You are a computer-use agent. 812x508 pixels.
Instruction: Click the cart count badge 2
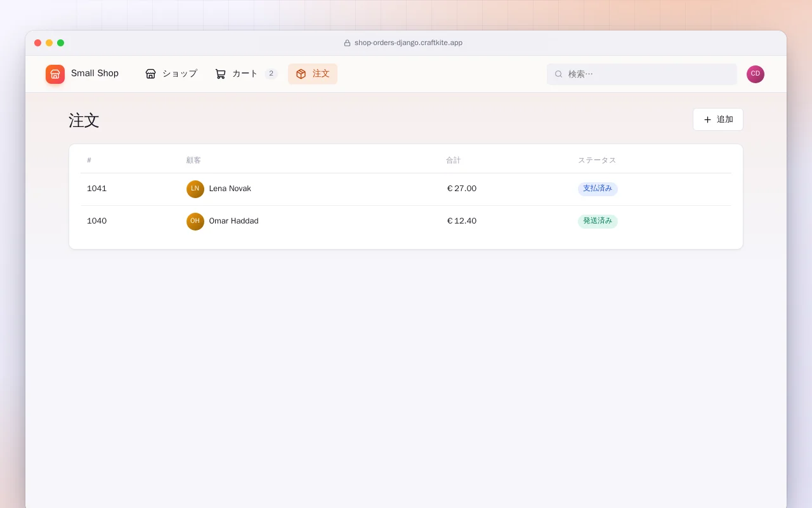tap(271, 74)
